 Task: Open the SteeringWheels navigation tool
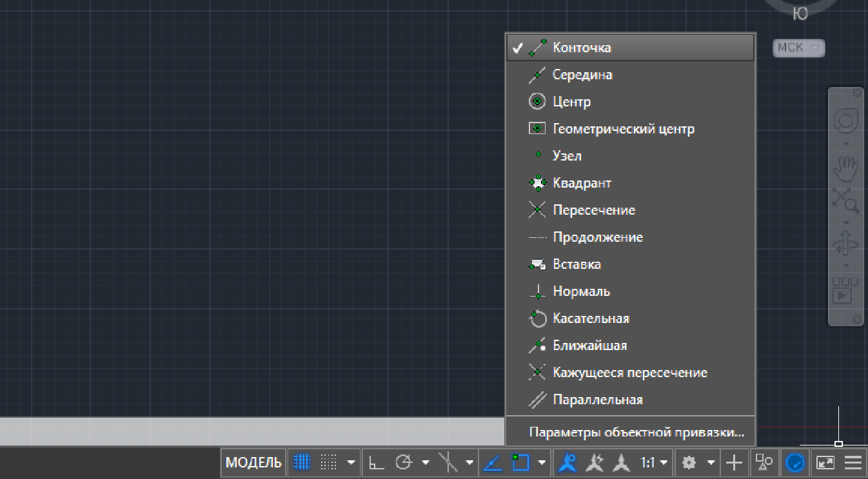coord(845,121)
